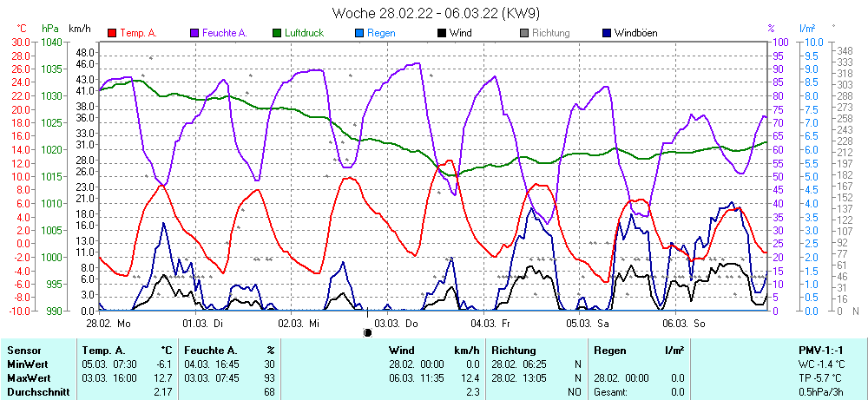Click the hPa axis unit label
Image resolution: width=868 pixels, height=400 pixels.
pyautogui.click(x=50, y=29)
